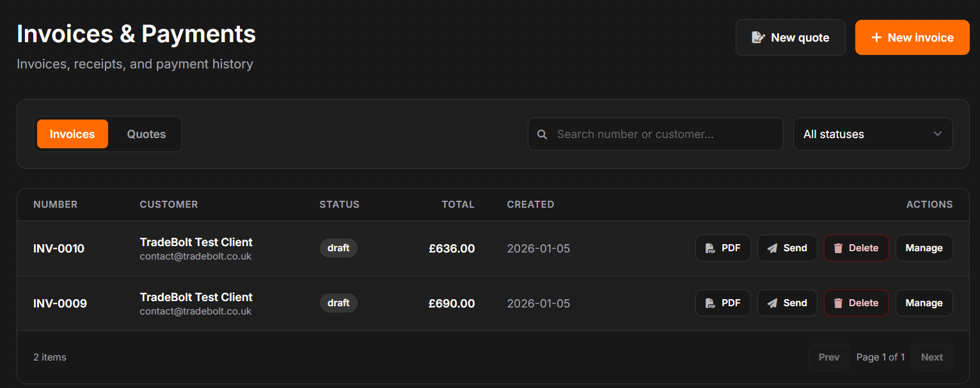Viewport: 980px width, 388px height.
Task: Click the trash icon for INV-0009
Action: click(x=838, y=304)
